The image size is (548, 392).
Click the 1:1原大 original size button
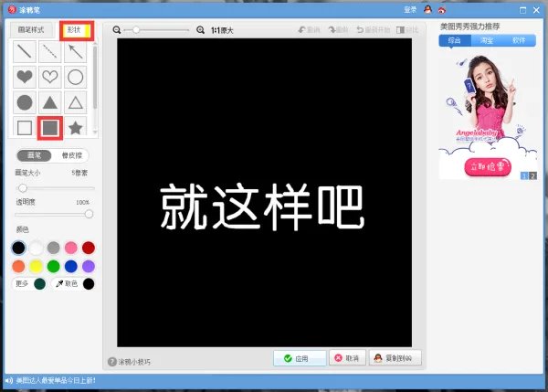tap(222, 30)
